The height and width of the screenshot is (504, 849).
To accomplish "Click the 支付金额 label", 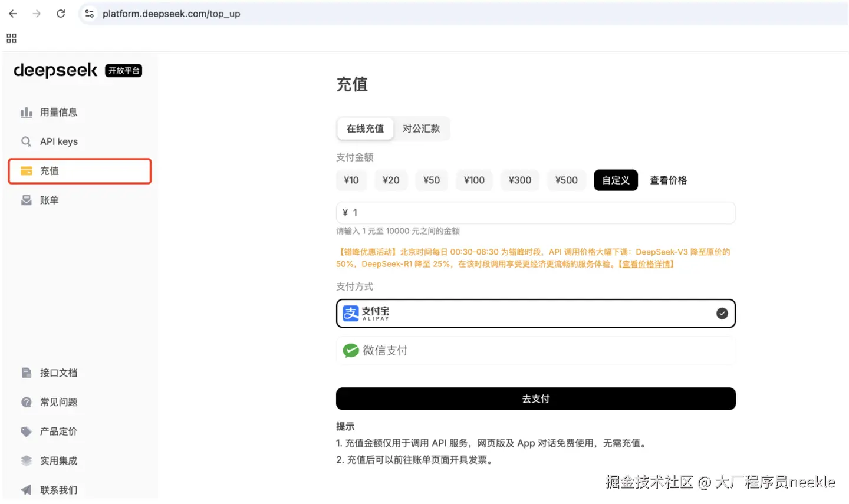I will (355, 157).
